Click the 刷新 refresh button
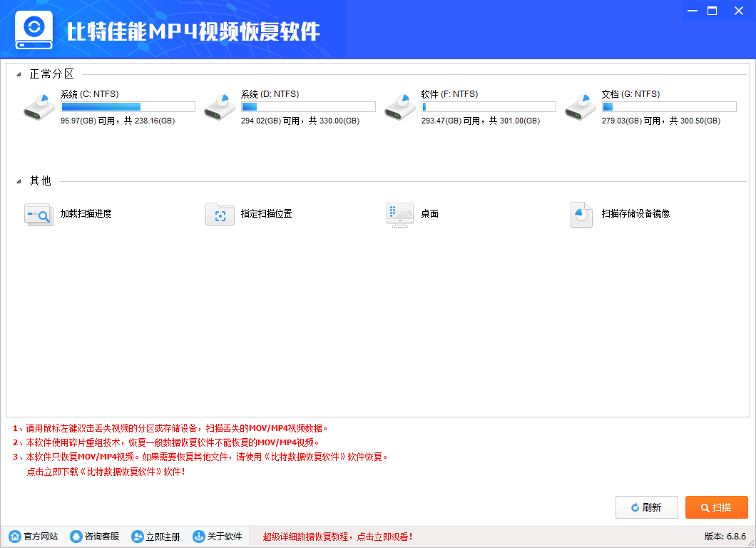The width and height of the screenshot is (756, 548). click(647, 507)
